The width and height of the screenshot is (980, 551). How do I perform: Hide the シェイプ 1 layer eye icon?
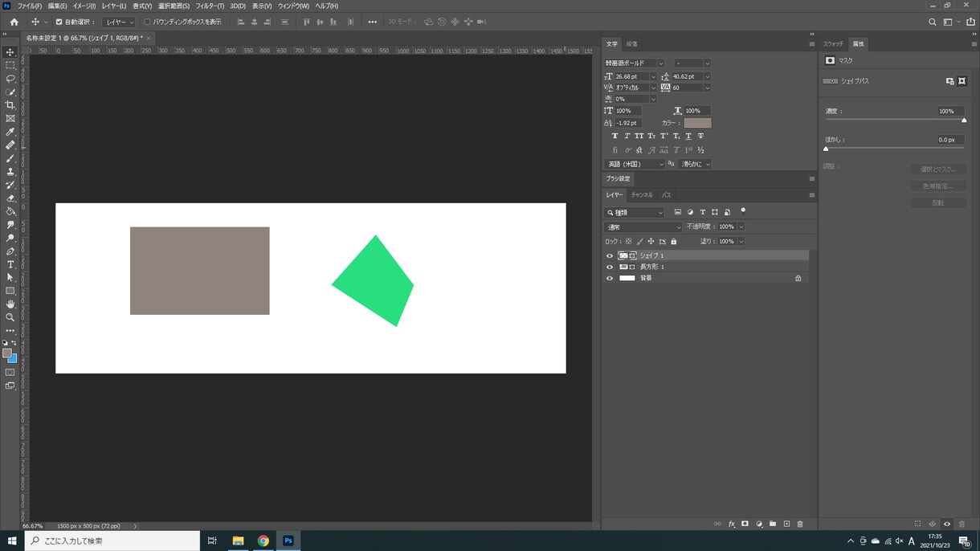pyautogui.click(x=610, y=255)
